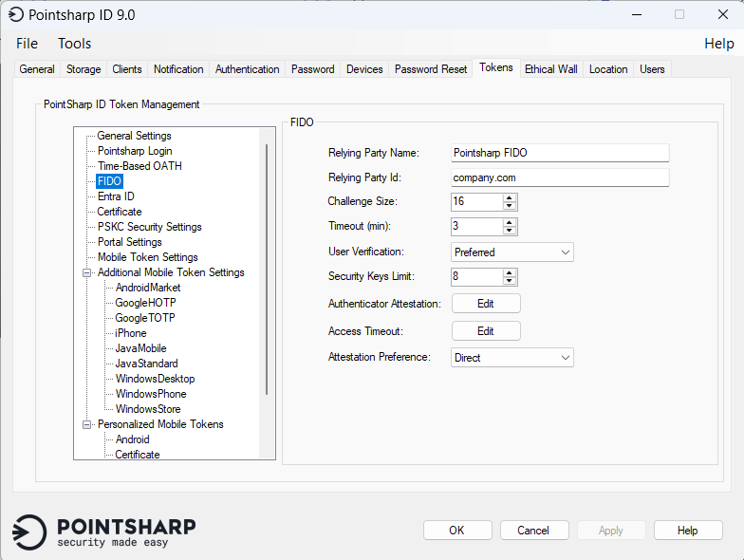This screenshot has width=744, height=560.
Task: Click the Challenge Size value field
Action: (x=476, y=201)
